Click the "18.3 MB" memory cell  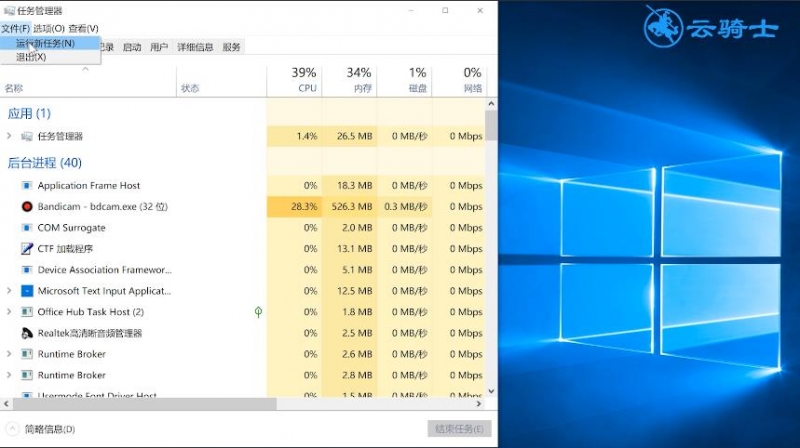click(x=349, y=185)
